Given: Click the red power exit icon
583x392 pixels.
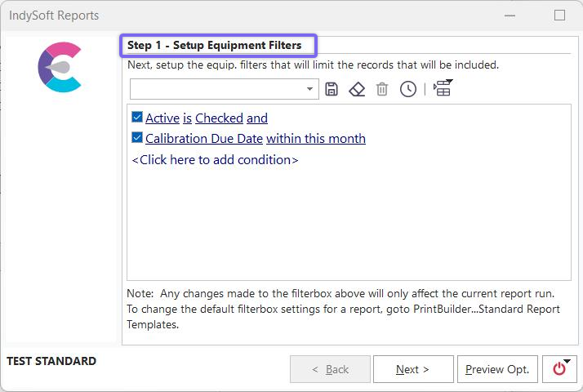Looking at the screenshot, I should pyautogui.click(x=559, y=369).
